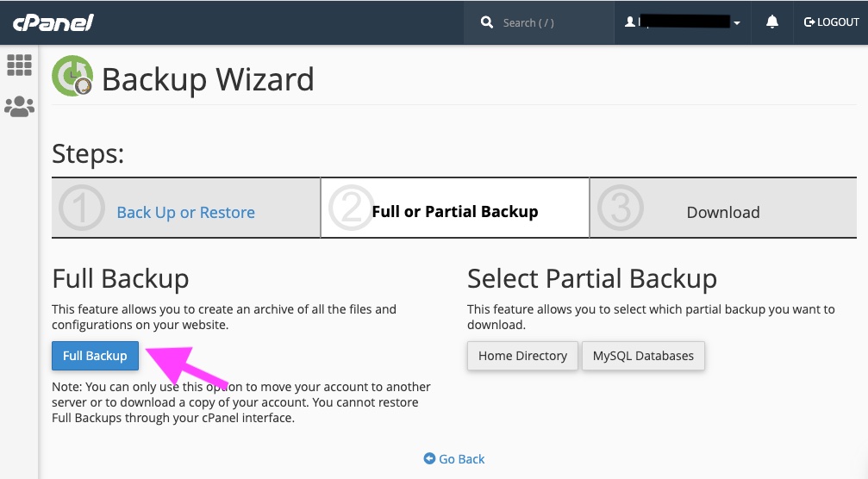Click the green Backup Wizard icon
The image size is (868, 479).
click(72, 77)
